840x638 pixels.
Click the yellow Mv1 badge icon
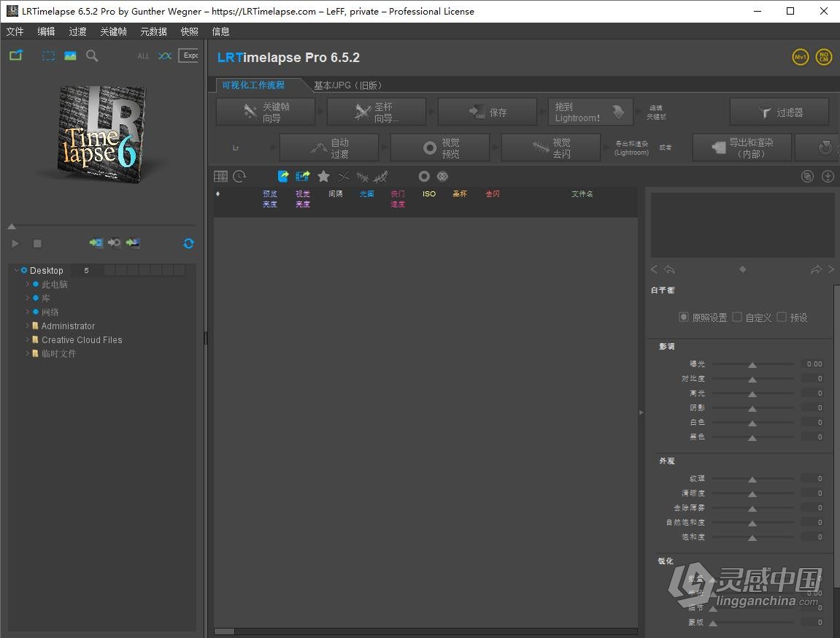[801, 57]
